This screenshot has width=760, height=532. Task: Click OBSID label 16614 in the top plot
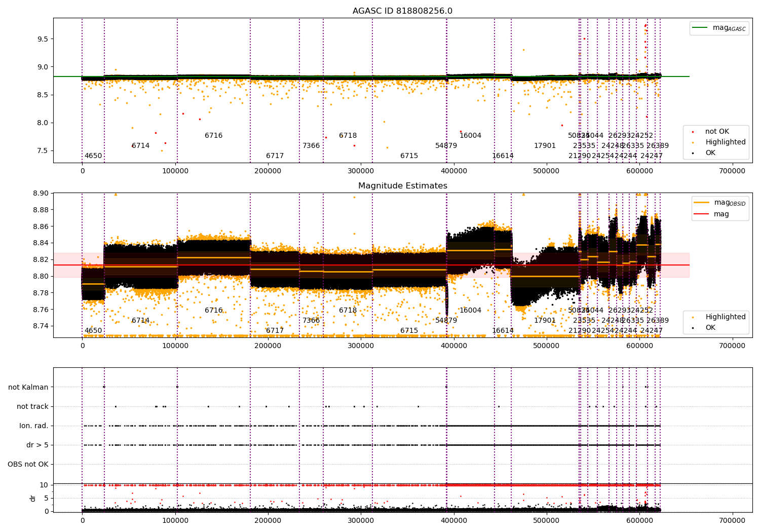click(x=503, y=156)
